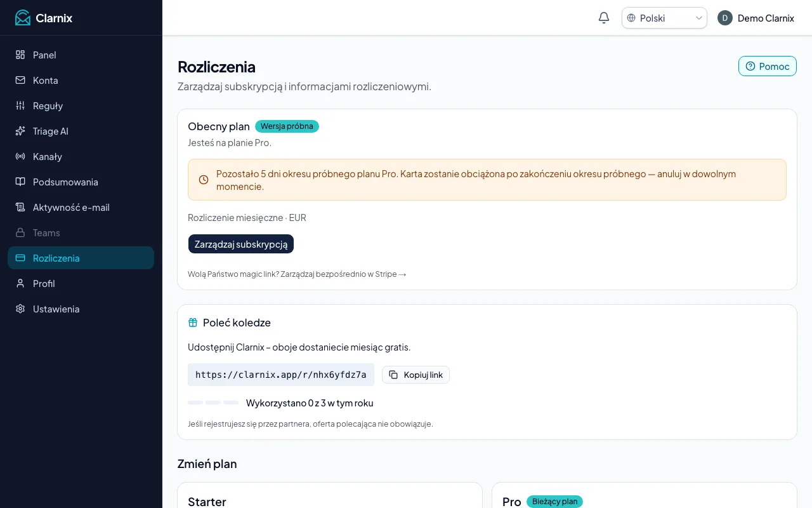The image size is (812, 508).
Task: Click the Zarządzaj subskrypcją button
Action: pos(241,244)
